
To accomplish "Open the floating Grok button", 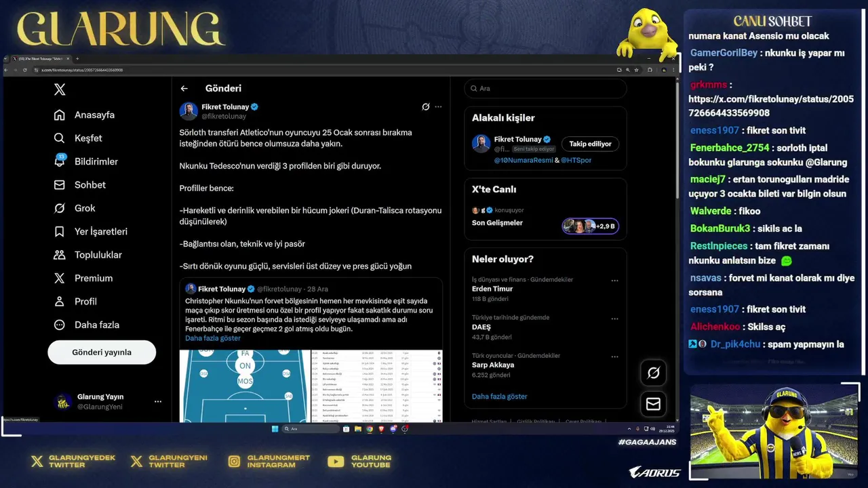I will click(653, 373).
